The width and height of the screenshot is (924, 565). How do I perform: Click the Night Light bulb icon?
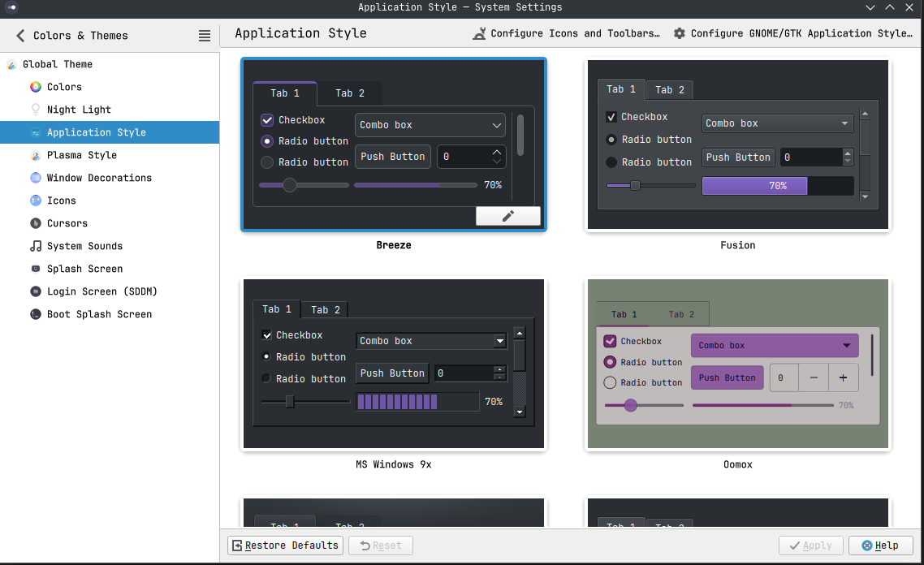click(x=36, y=110)
